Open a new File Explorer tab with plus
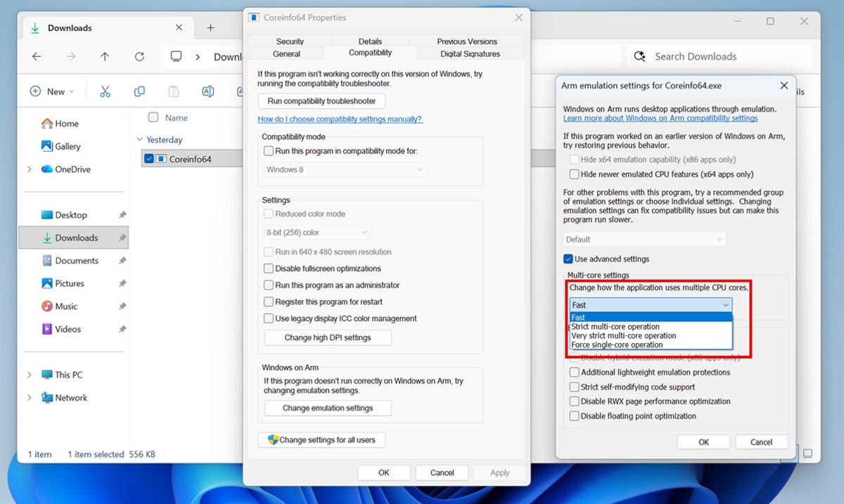 (210, 28)
